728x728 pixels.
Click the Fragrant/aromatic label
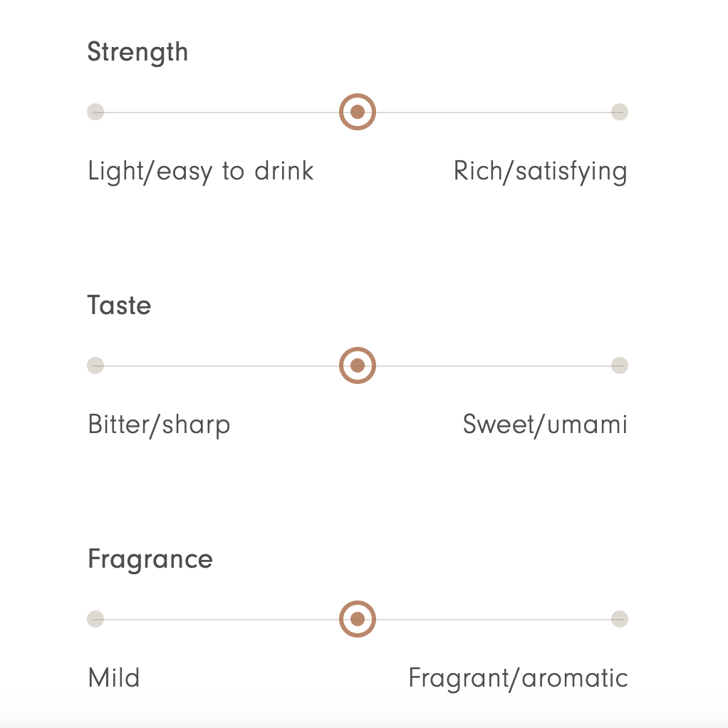519,679
